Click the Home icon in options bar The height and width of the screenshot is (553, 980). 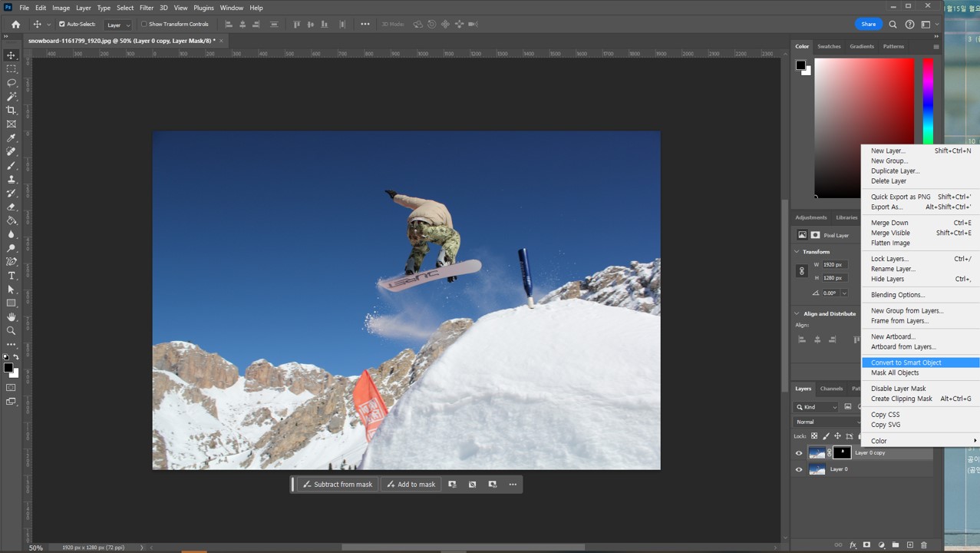point(15,25)
